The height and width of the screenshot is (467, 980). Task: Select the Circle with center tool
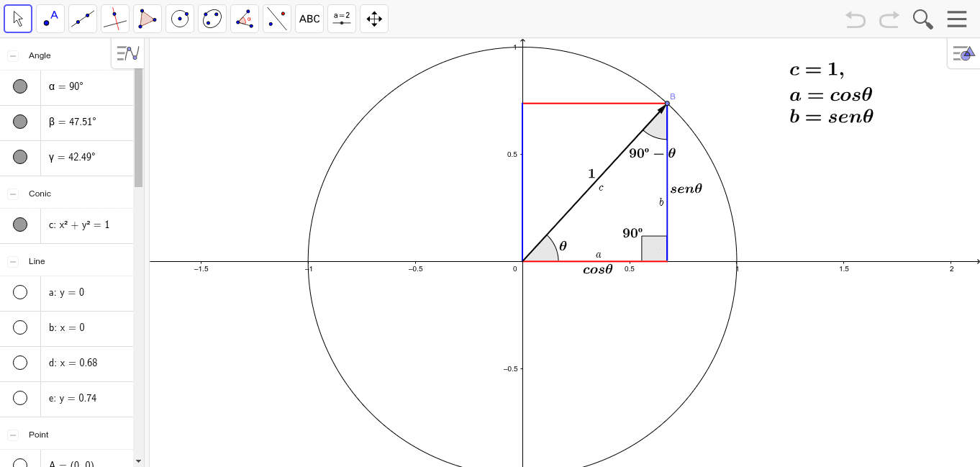click(180, 19)
